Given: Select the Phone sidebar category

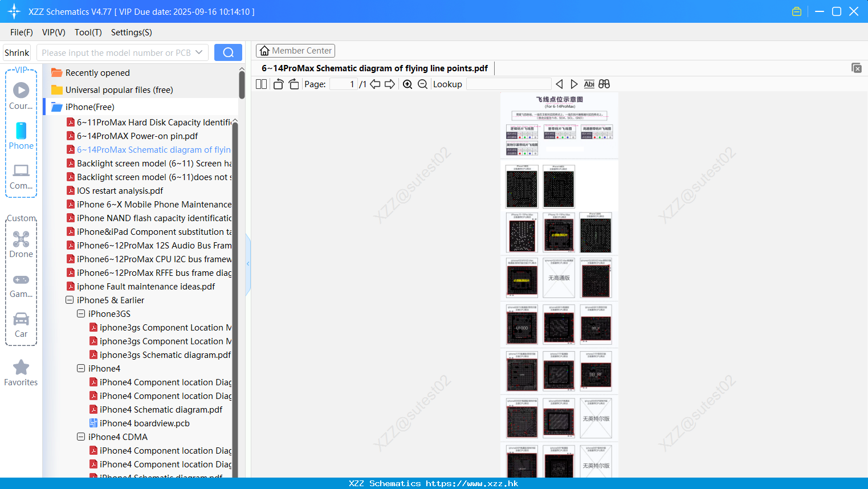Looking at the screenshot, I should click(21, 136).
